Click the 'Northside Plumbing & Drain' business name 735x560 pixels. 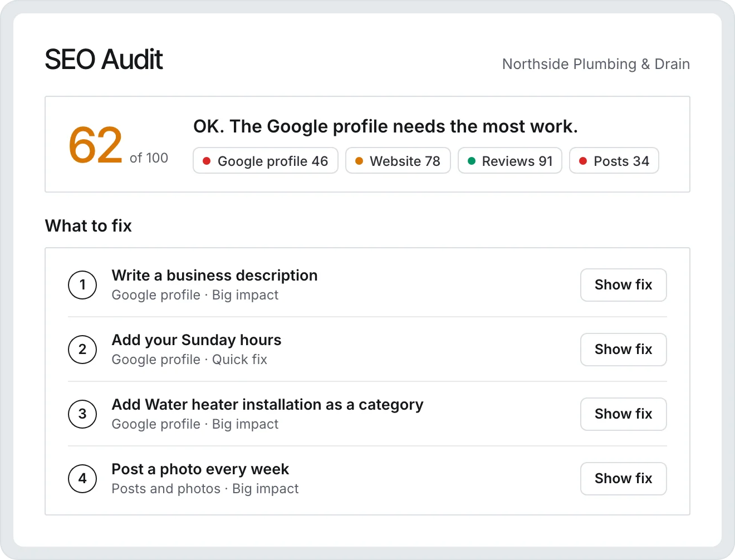[596, 64]
